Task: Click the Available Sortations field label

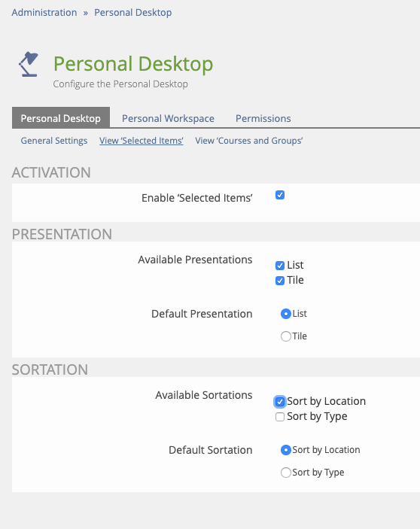Action: coord(204,395)
